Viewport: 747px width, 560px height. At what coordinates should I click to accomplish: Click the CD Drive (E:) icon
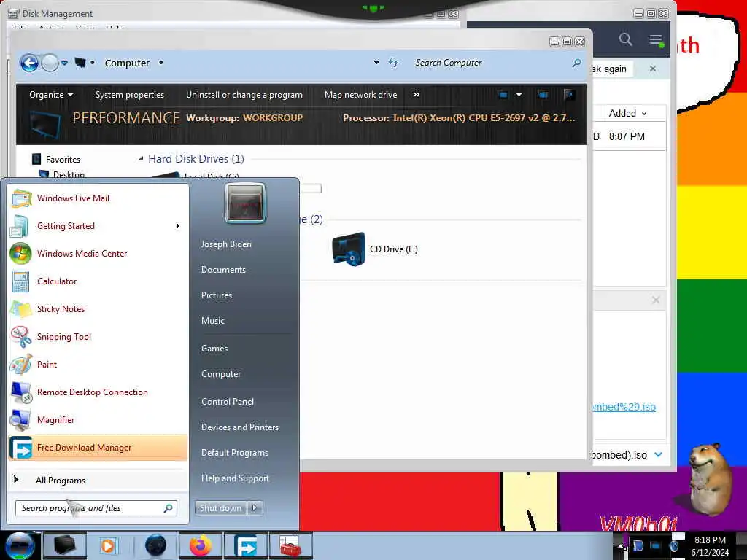(348, 249)
